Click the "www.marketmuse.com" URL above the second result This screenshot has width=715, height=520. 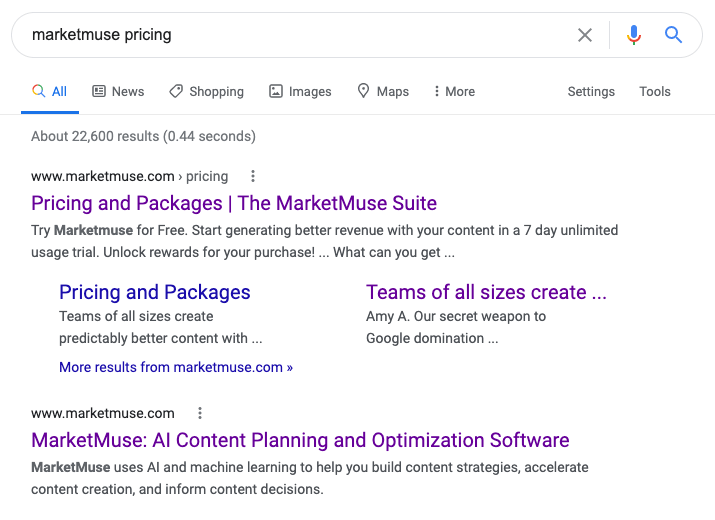pos(103,413)
